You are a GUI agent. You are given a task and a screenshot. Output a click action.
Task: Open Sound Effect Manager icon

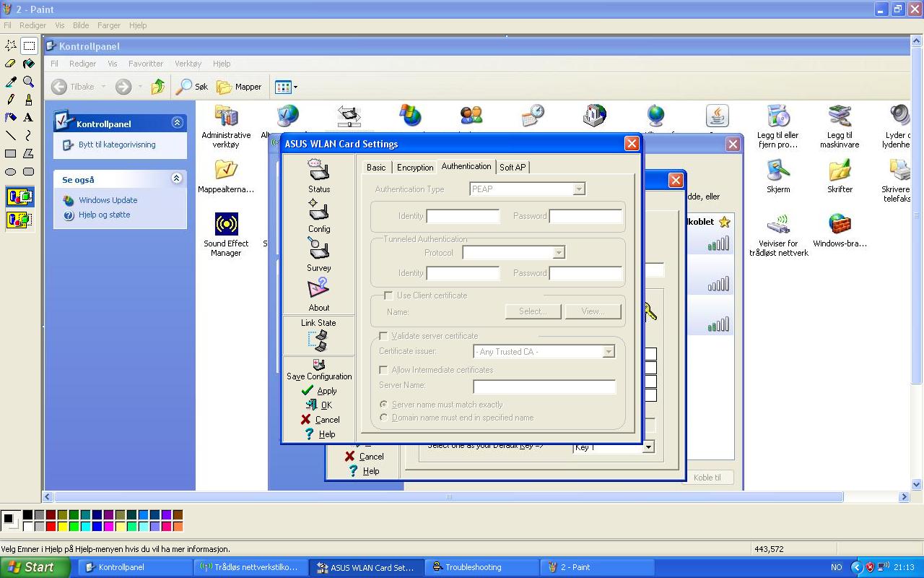click(226, 235)
